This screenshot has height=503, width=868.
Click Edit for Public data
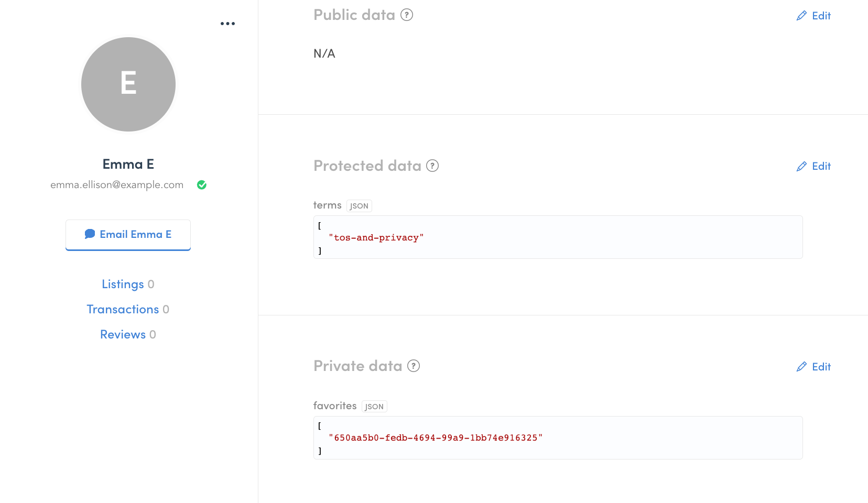point(821,16)
